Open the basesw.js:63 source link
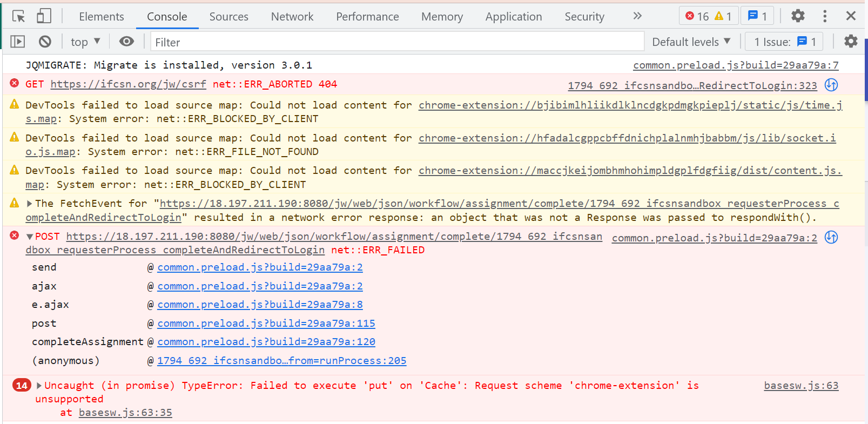Image resolution: width=868 pixels, height=424 pixels. pos(801,386)
